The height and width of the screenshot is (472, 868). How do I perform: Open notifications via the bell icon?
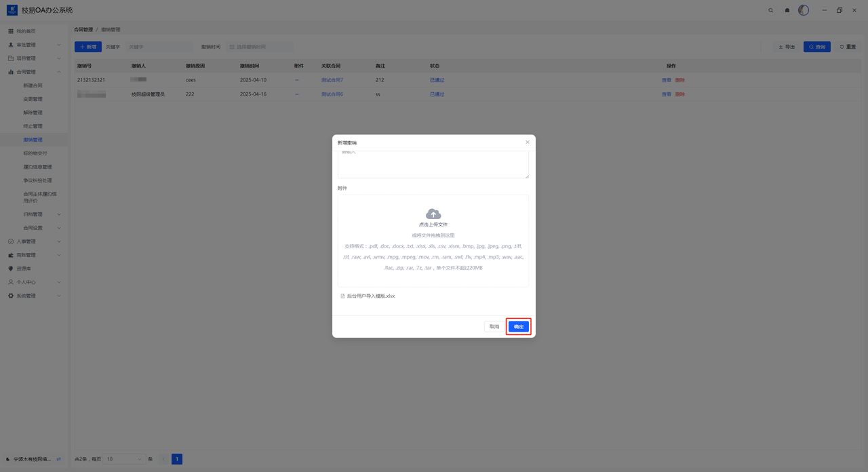(x=787, y=10)
